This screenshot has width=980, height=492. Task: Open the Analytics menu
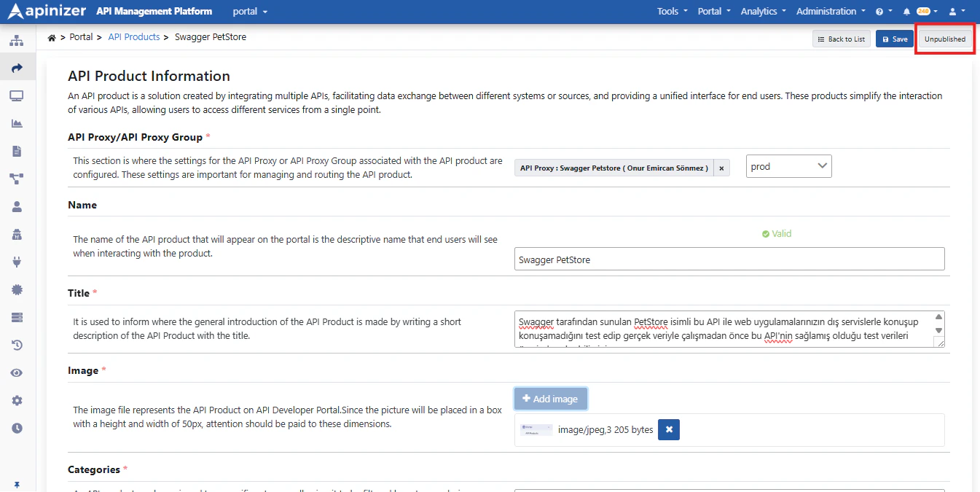(763, 12)
